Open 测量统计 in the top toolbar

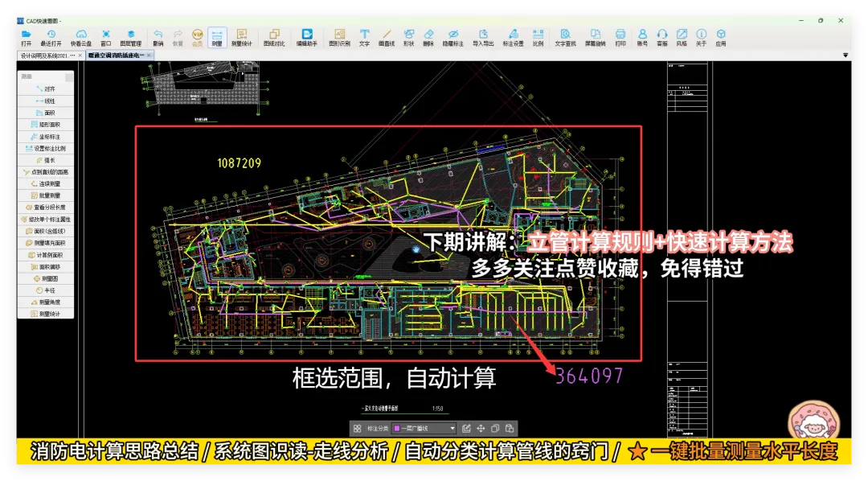click(241, 38)
